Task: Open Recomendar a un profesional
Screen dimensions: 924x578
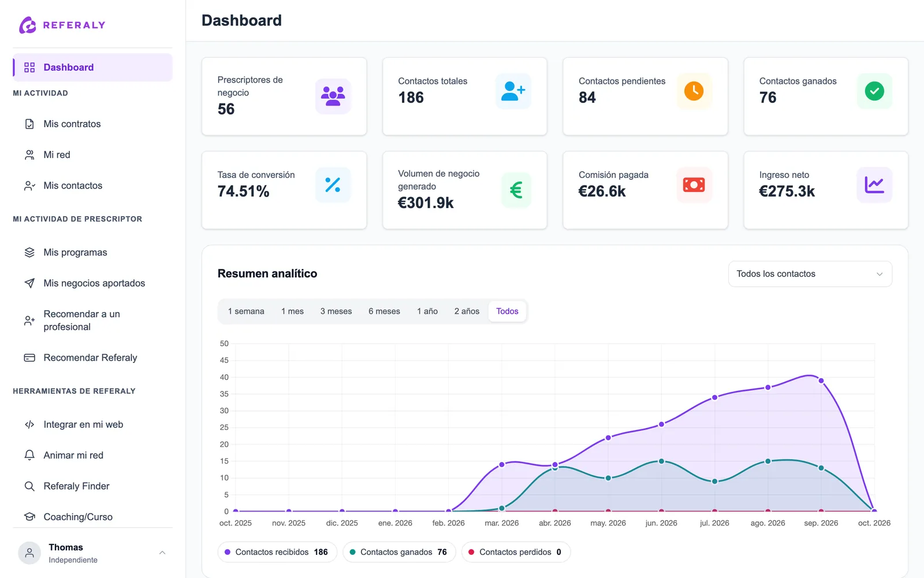Action: click(92, 321)
